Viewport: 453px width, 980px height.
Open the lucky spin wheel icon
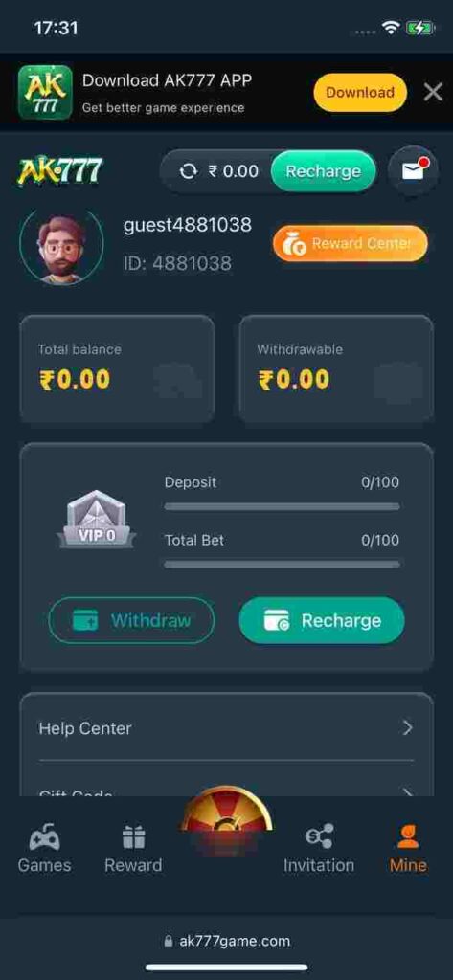pos(226,810)
